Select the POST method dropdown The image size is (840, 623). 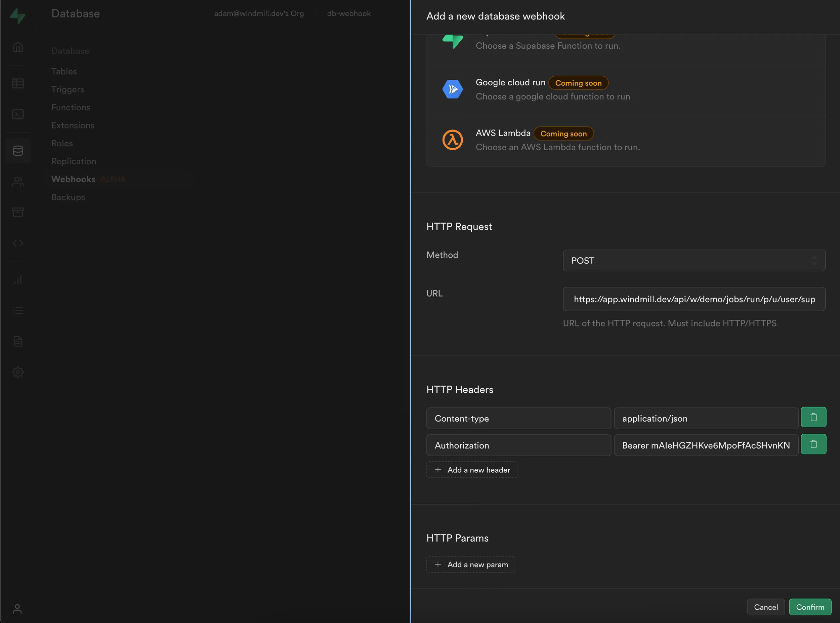click(x=694, y=261)
